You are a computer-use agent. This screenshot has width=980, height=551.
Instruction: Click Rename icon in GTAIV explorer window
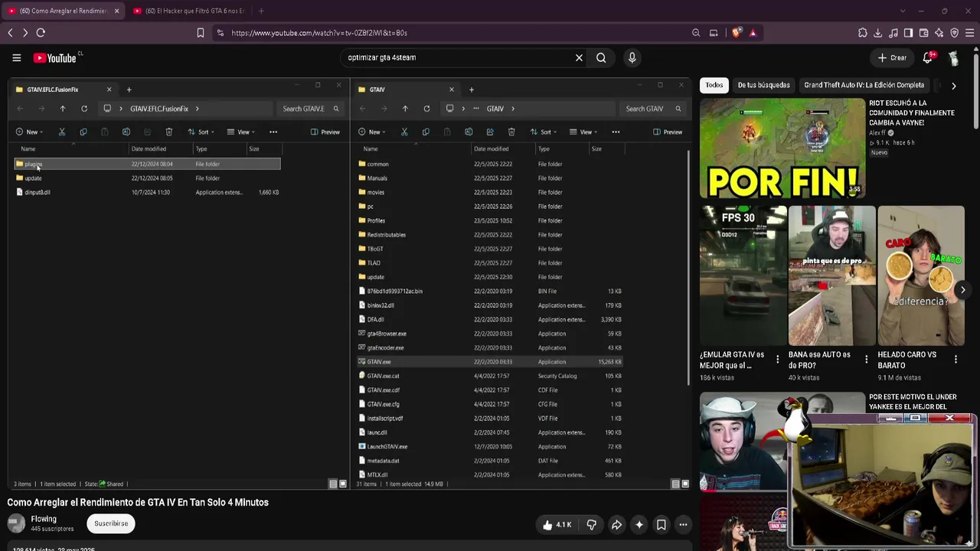(x=469, y=132)
